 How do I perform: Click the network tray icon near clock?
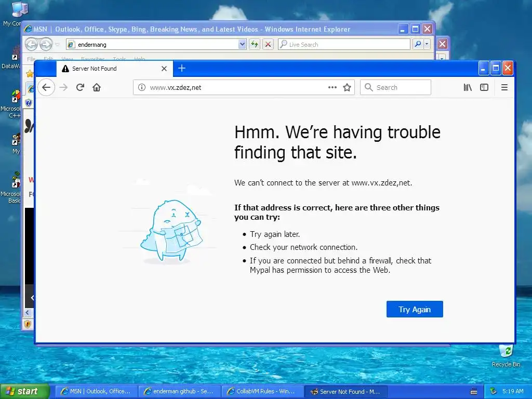(x=494, y=391)
